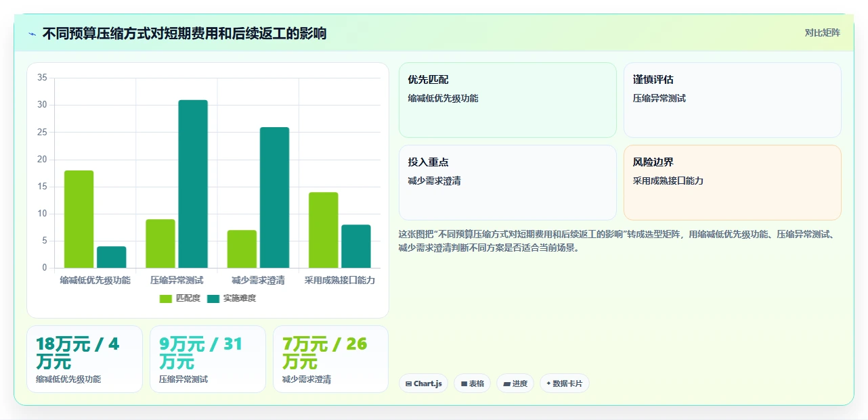Click the y-axis value 35

tap(42, 78)
